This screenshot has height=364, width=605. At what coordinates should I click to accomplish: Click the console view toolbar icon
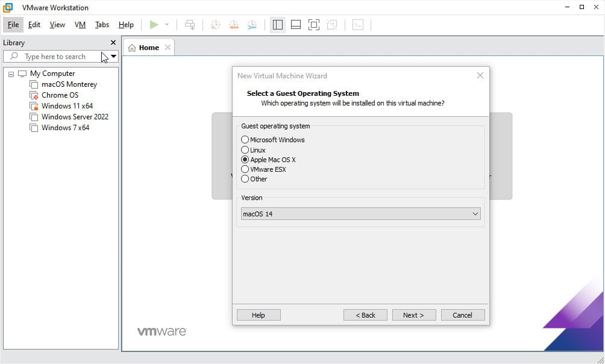(358, 25)
